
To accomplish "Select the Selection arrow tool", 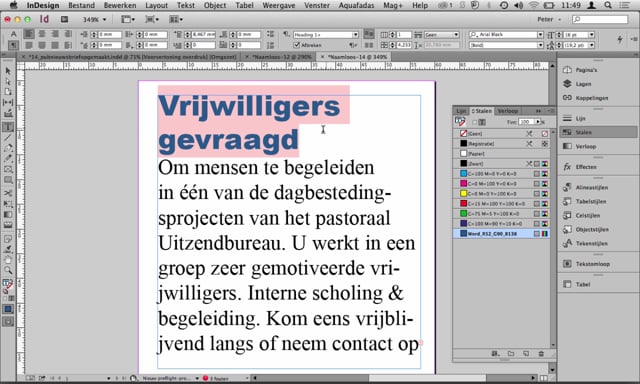I will click(x=8, y=71).
